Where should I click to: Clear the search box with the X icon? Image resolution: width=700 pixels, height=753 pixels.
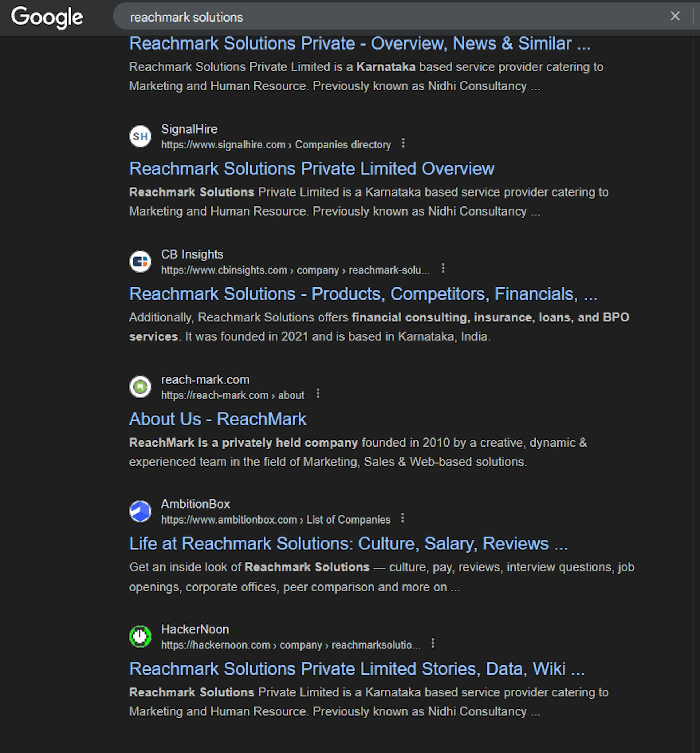tap(675, 16)
